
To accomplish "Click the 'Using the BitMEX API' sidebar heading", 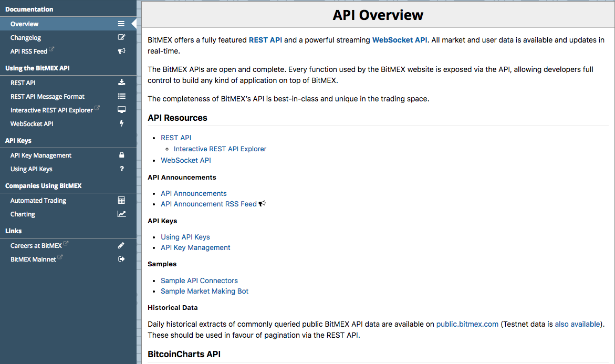I will [x=37, y=68].
